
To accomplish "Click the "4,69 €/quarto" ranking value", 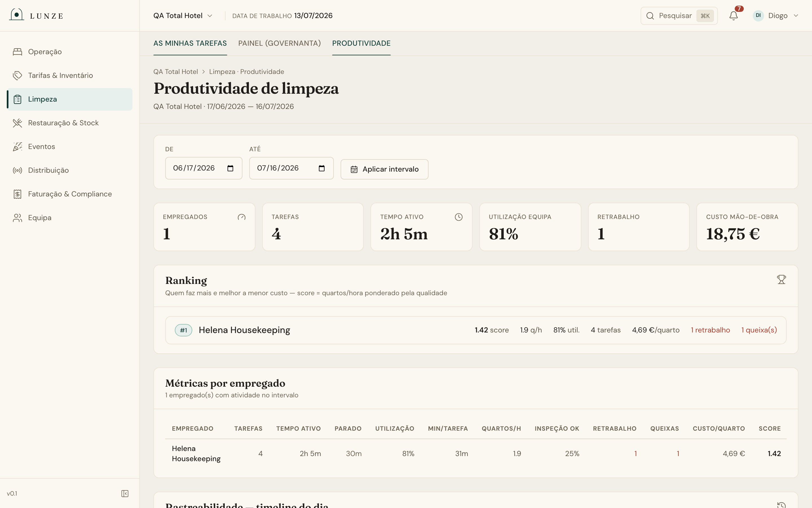I will tap(656, 330).
